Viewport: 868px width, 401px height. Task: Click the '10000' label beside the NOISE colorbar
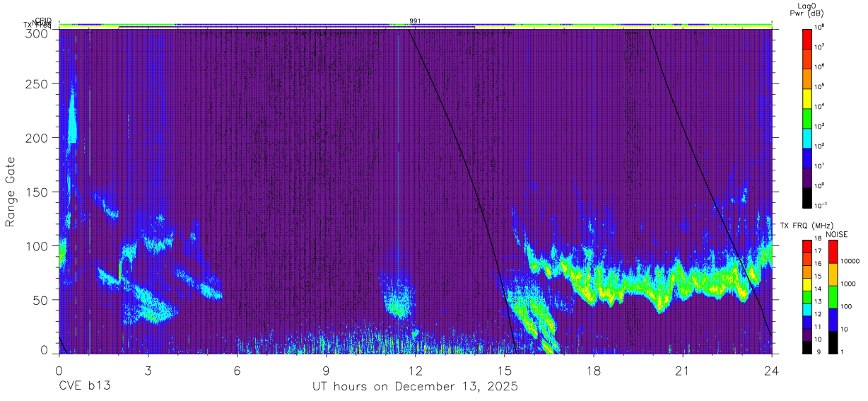(849, 261)
